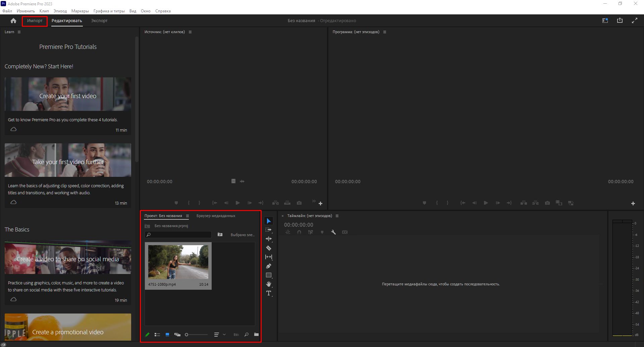Open the Quick Export share icon
The height and width of the screenshot is (347, 644).
click(x=620, y=20)
